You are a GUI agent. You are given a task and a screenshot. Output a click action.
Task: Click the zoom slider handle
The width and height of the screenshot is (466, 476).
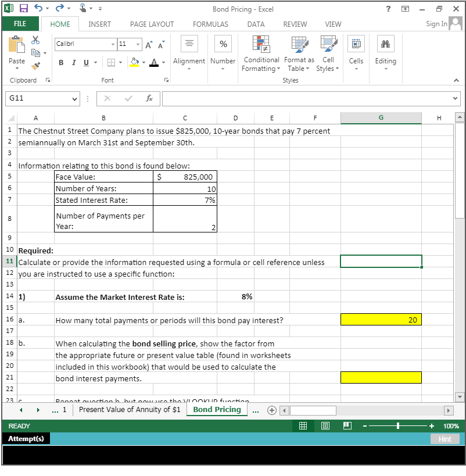click(x=397, y=426)
